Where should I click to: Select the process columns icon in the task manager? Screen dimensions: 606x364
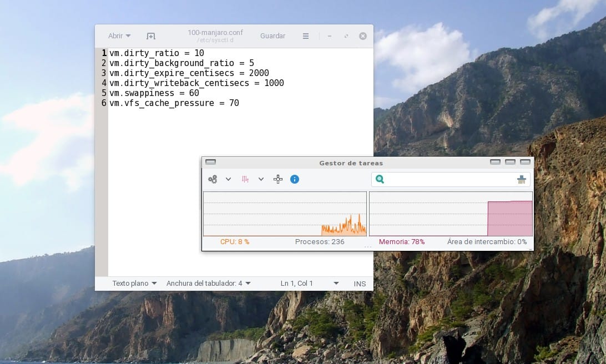point(245,179)
